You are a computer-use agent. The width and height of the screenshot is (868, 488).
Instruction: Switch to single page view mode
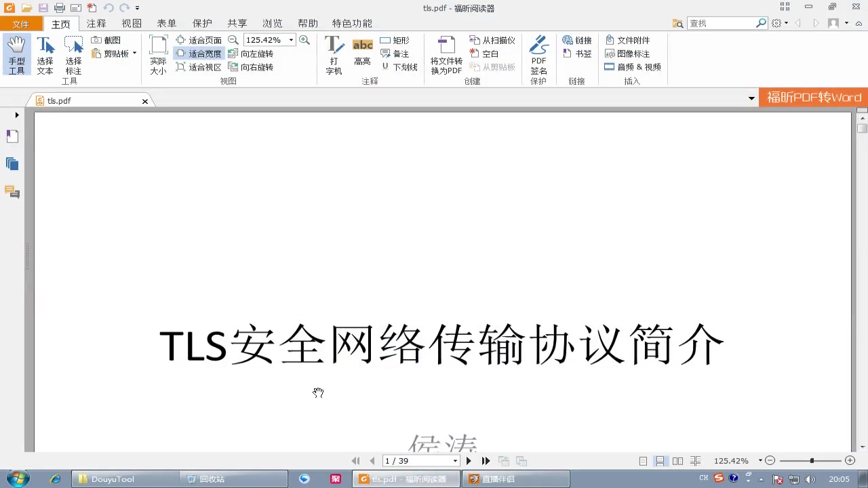[x=643, y=460]
